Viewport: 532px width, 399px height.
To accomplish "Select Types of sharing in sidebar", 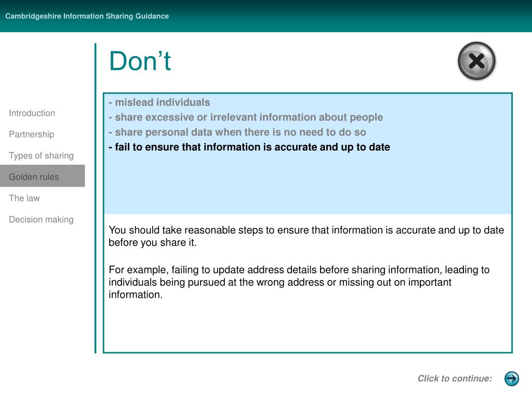I will [x=42, y=155].
